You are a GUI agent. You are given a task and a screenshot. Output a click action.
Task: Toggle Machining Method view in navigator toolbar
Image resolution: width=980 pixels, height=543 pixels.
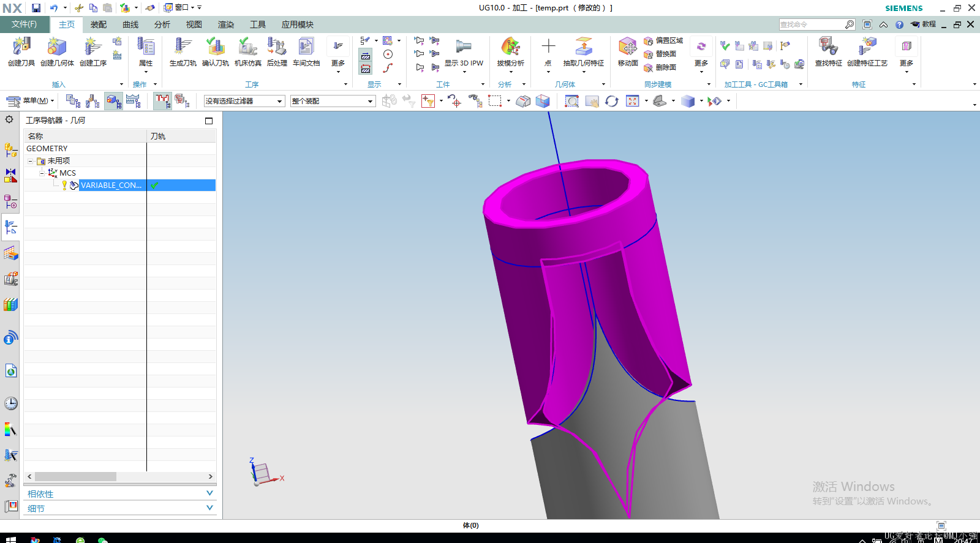134,101
